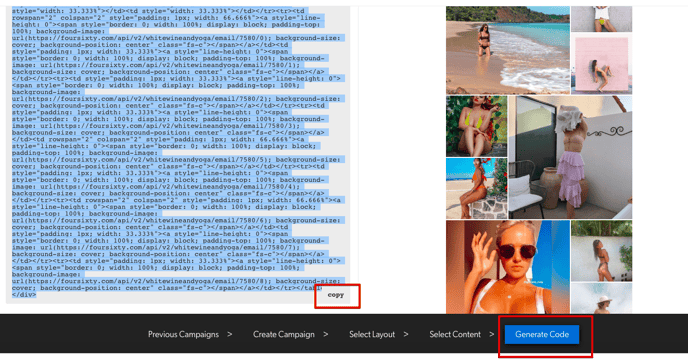Click the copy button under the code
The height and width of the screenshot is (360, 688).
click(336, 295)
